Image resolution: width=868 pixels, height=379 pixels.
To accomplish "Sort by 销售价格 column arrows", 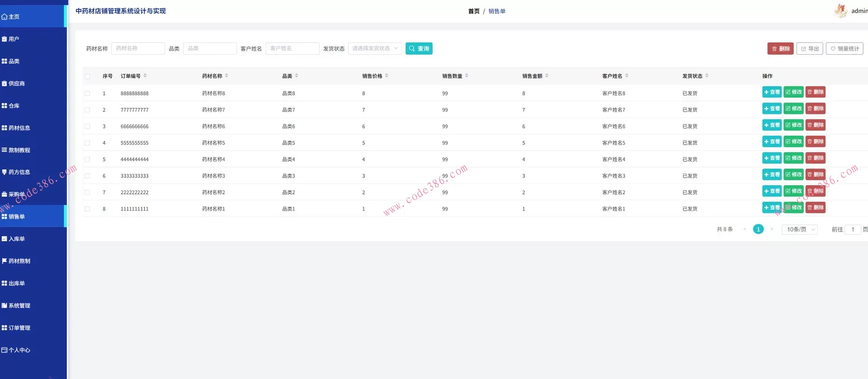I will (387, 76).
